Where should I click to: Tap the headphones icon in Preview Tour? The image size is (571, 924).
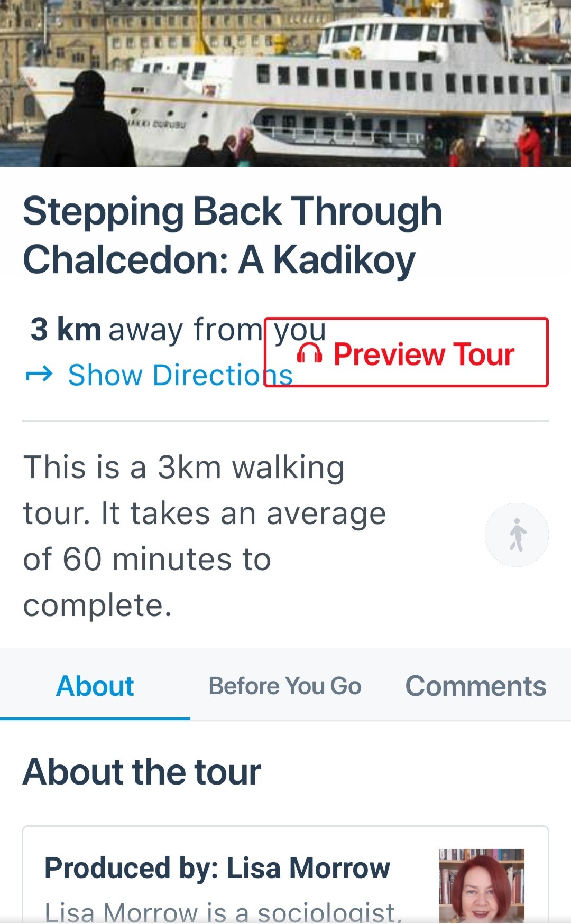point(309,353)
